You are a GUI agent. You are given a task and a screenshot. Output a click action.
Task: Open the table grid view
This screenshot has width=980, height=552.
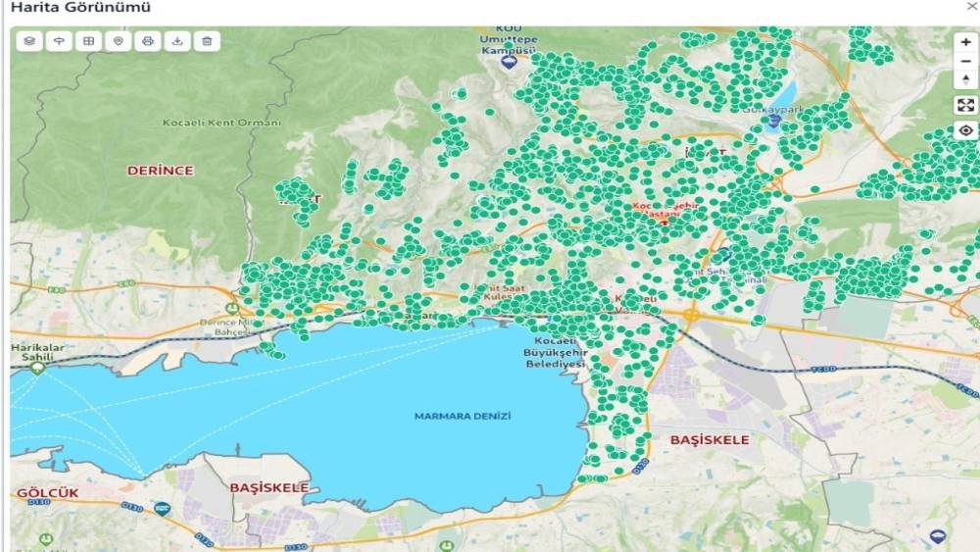88,41
